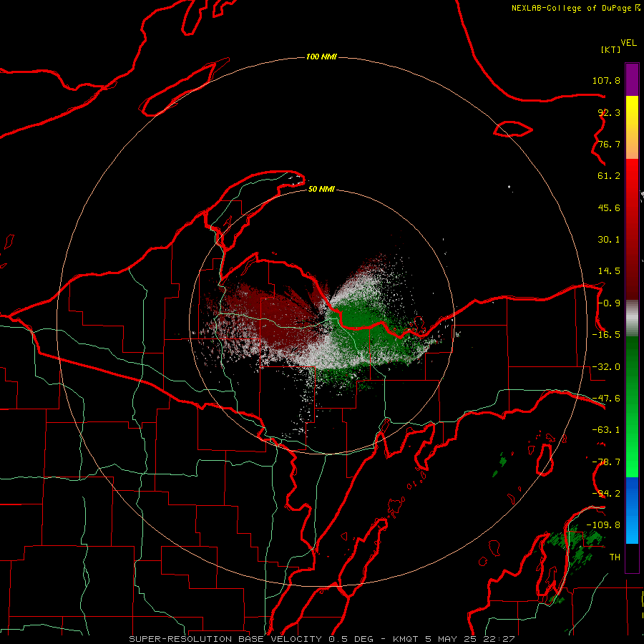Select the -16.5 legend value
Viewport: 644px width, 644px height.
pos(606,335)
